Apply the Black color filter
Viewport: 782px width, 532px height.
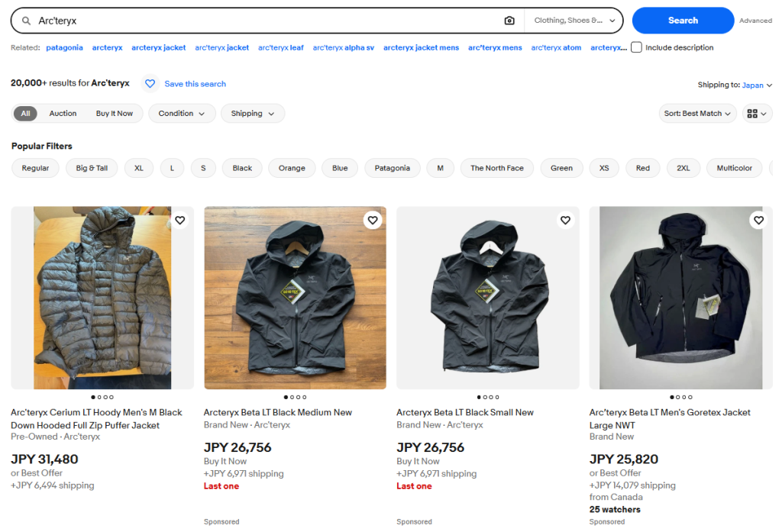click(x=242, y=168)
